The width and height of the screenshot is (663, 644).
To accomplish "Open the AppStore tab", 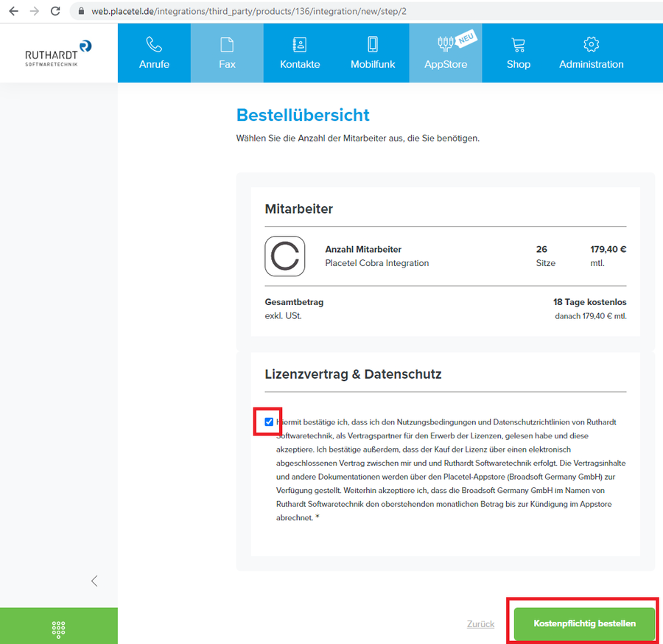I will tap(446, 53).
